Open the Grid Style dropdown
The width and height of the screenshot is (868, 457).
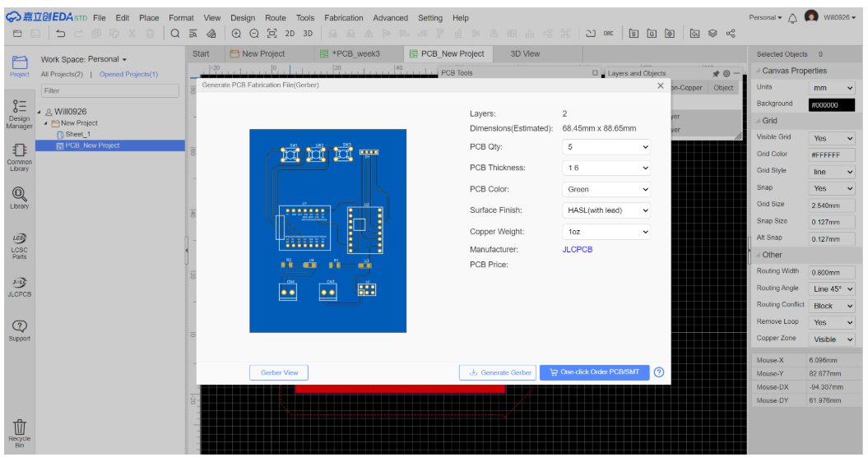pyautogui.click(x=832, y=172)
